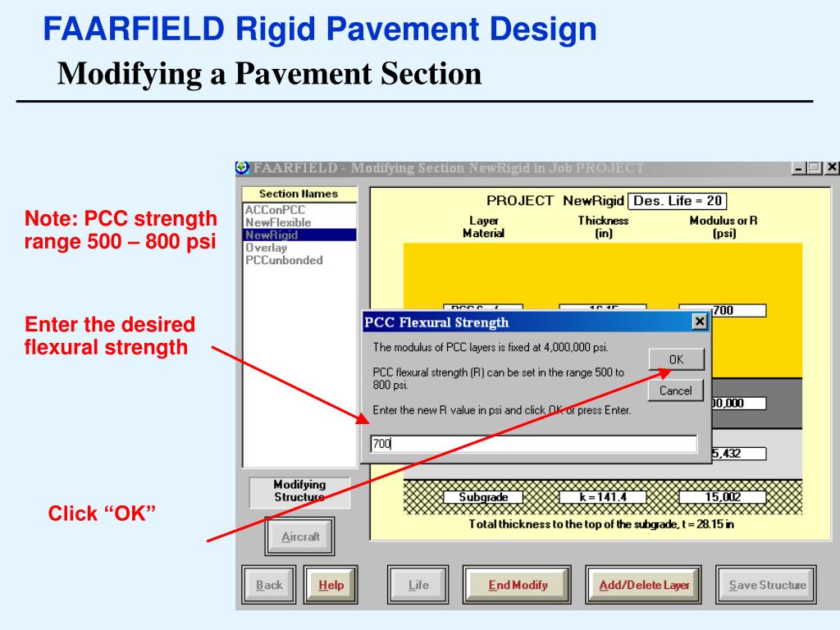Cancel the PCC Flexural Strength dialog
Screen dimensions: 840x630
point(676,390)
